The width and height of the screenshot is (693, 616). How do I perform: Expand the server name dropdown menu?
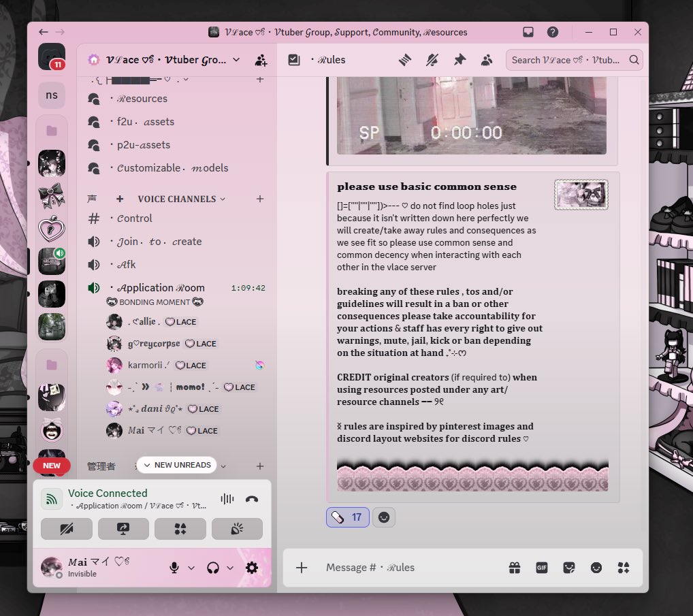(236, 60)
